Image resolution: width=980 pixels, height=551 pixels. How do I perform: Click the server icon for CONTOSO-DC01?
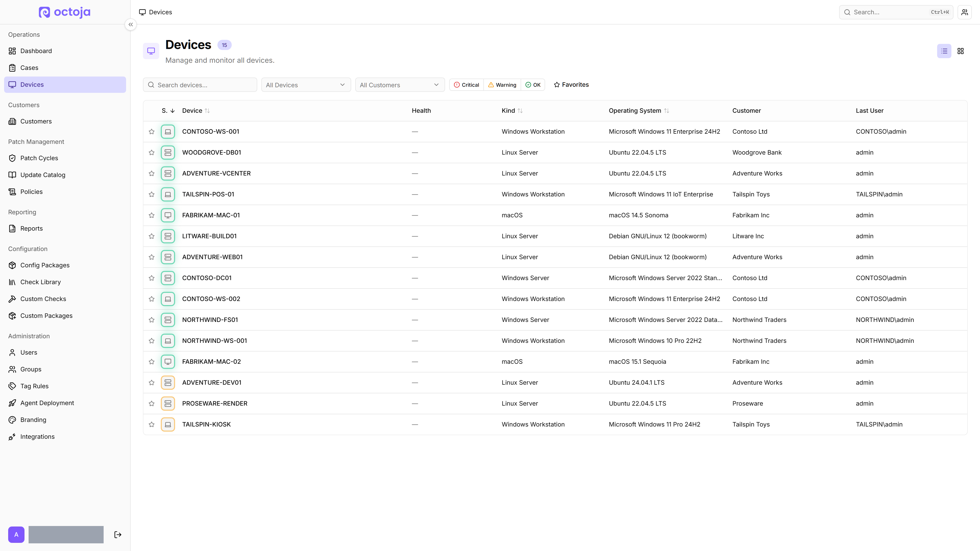(x=168, y=278)
